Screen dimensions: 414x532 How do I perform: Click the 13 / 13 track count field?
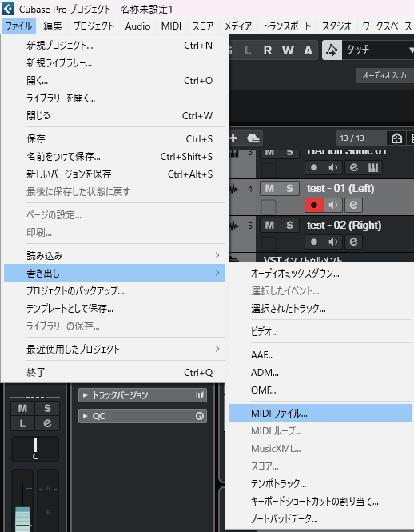pos(361,138)
